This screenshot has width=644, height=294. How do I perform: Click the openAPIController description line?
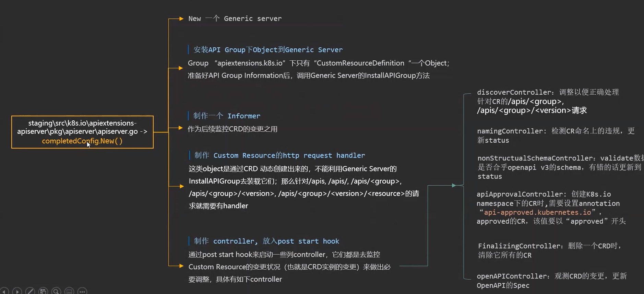(552, 276)
